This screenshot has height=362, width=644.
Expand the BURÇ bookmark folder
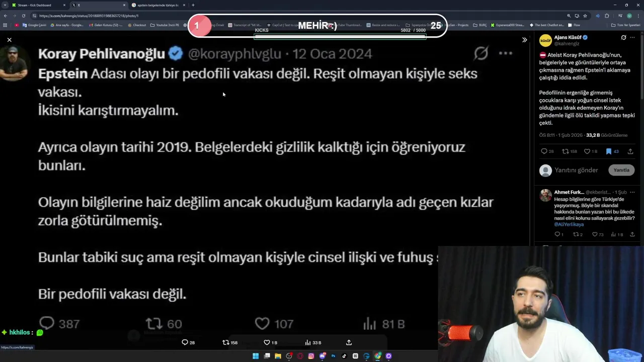[480, 25]
